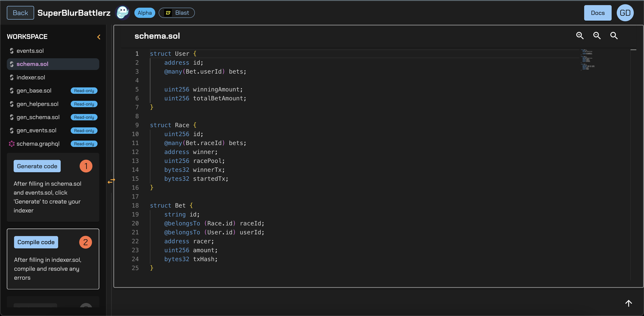Viewport: 644px width, 316px height.
Task: Collapse the WORKSPACE sidebar with chevron
Action: 99,37
